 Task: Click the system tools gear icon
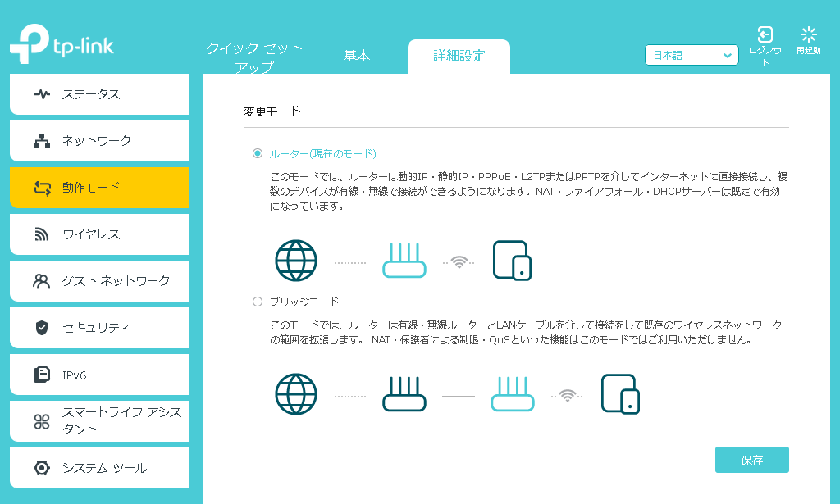(42, 468)
